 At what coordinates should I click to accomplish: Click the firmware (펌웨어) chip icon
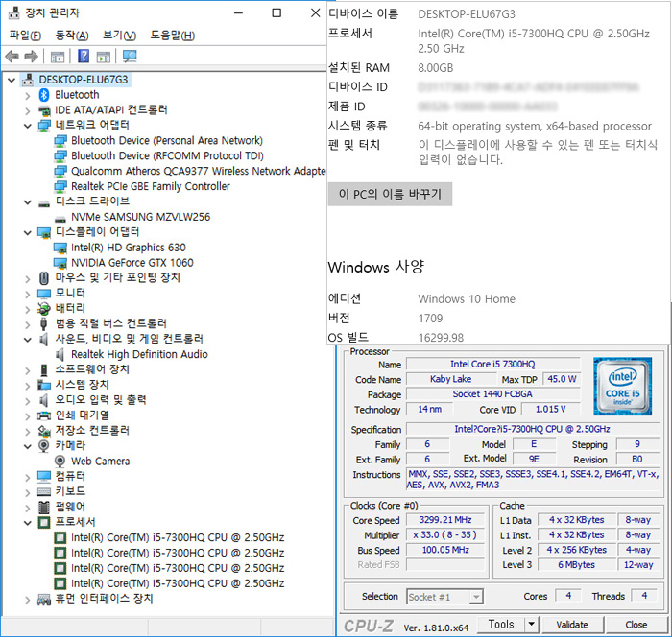coord(44,508)
